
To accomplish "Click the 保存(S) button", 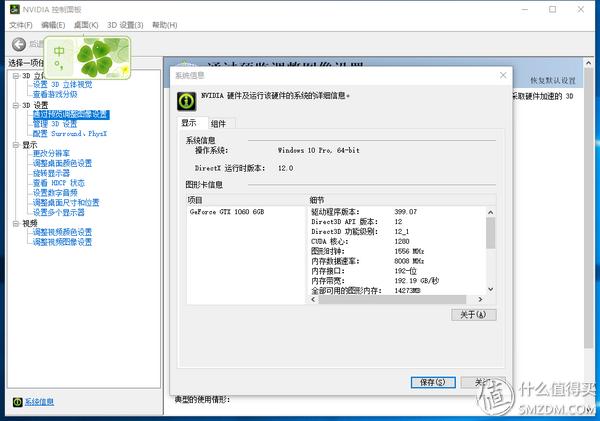I will tap(433, 382).
